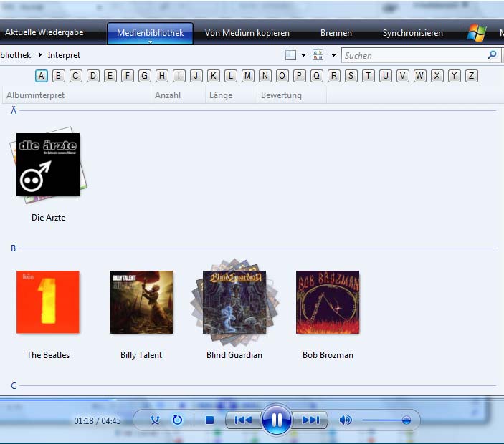Open the Brennen tab

click(336, 33)
